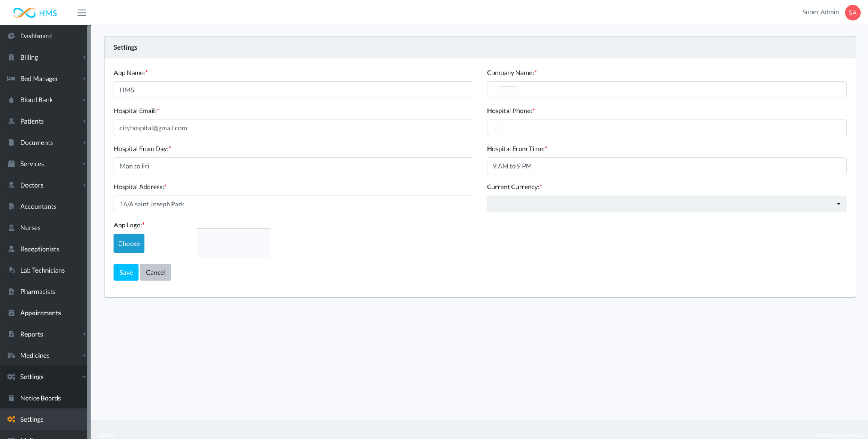Viewport: 868px width, 439px height.
Task: Expand the Billing submenu arrow
Action: (x=84, y=57)
